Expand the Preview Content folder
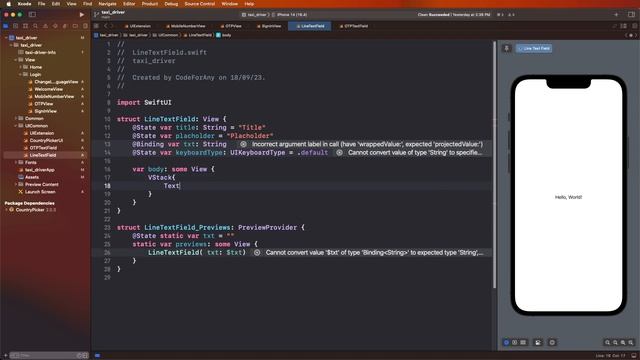 point(16,184)
